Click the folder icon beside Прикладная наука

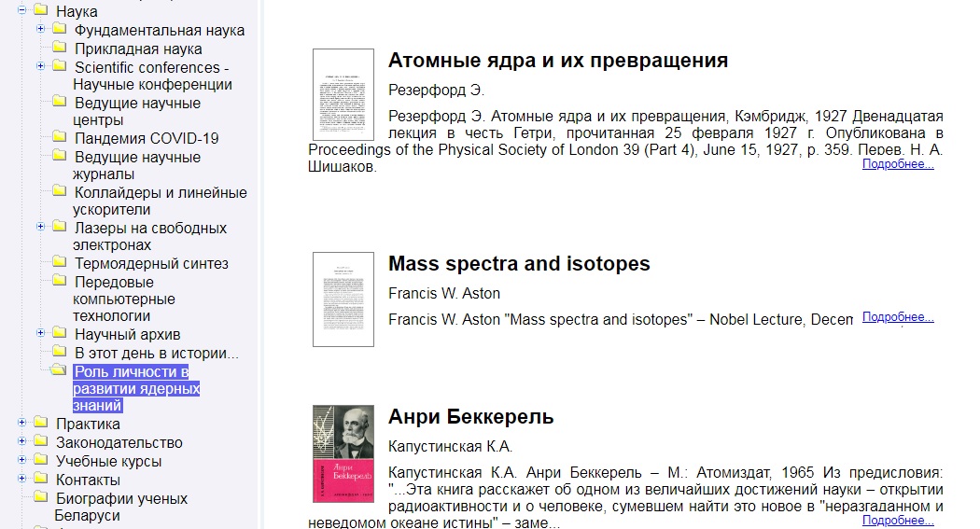tap(59, 48)
